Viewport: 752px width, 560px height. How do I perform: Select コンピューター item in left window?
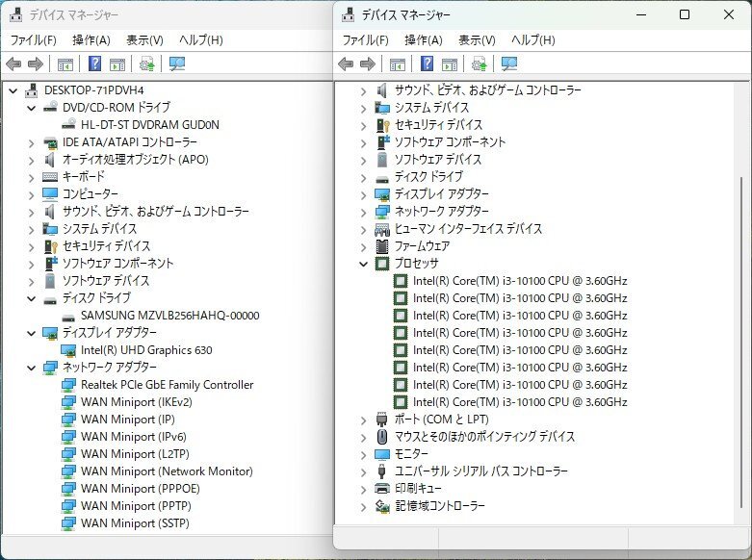coord(91,194)
